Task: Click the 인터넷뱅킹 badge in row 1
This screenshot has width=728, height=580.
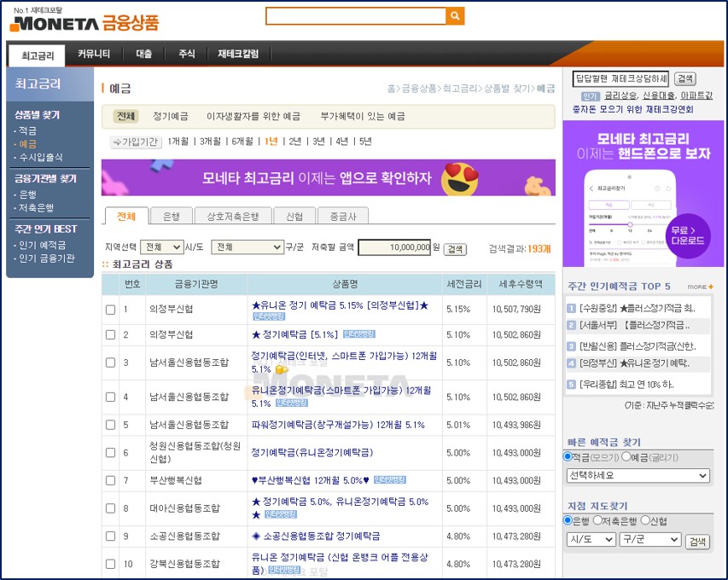Action: pyautogui.click(x=268, y=316)
